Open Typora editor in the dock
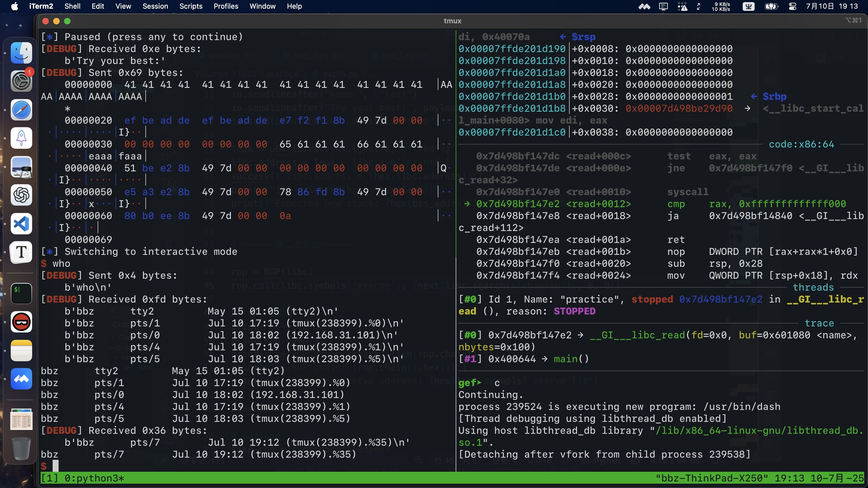Viewport: 868px width, 488px height. coord(21,252)
